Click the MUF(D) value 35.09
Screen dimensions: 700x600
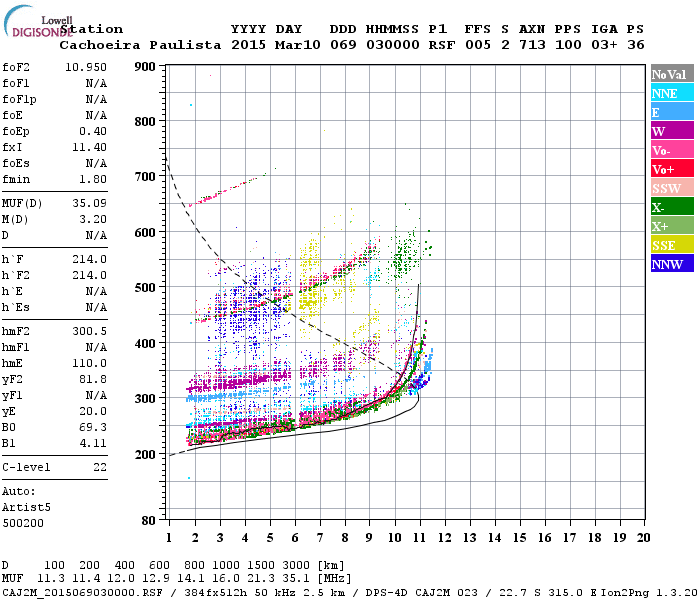click(89, 204)
